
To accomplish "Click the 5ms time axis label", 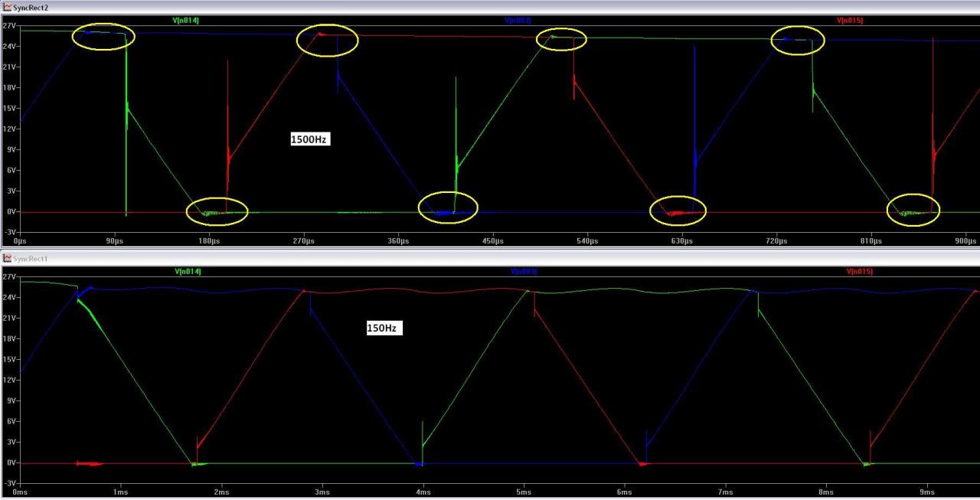I will (x=524, y=492).
